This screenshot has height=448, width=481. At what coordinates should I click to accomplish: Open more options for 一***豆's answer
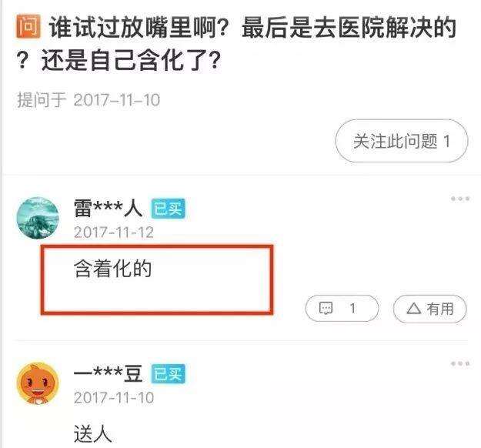click(x=460, y=363)
